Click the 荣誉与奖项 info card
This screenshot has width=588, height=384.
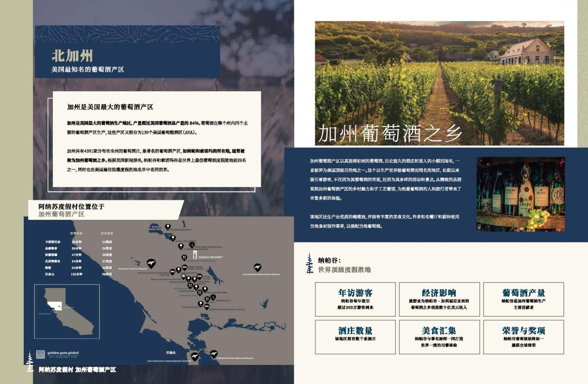point(523,337)
